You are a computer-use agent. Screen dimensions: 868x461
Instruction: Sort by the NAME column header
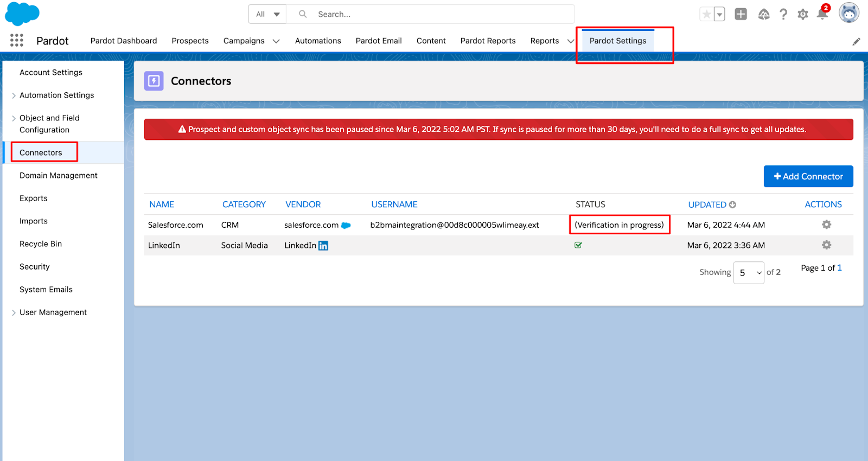tap(162, 204)
